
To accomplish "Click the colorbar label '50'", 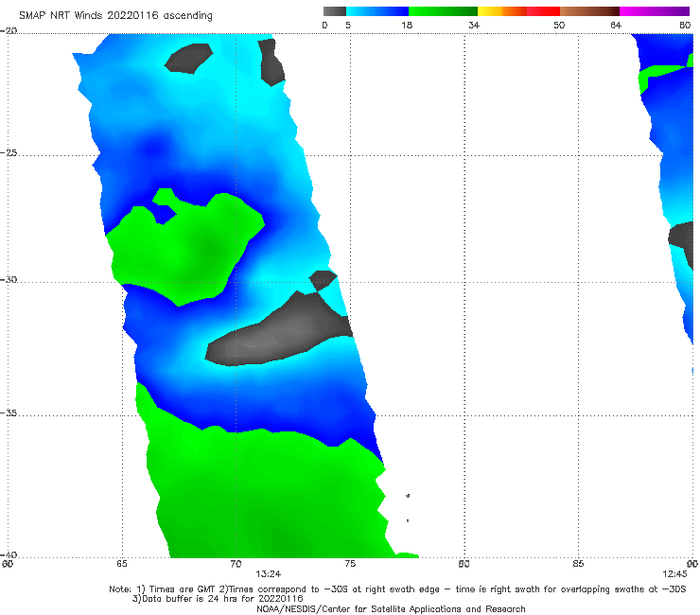I will [x=559, y=25].
